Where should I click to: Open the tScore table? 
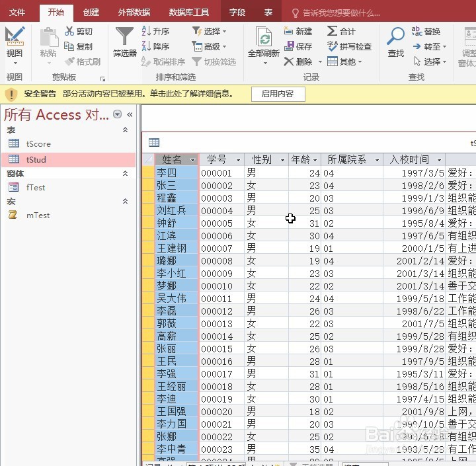(38, 144)
